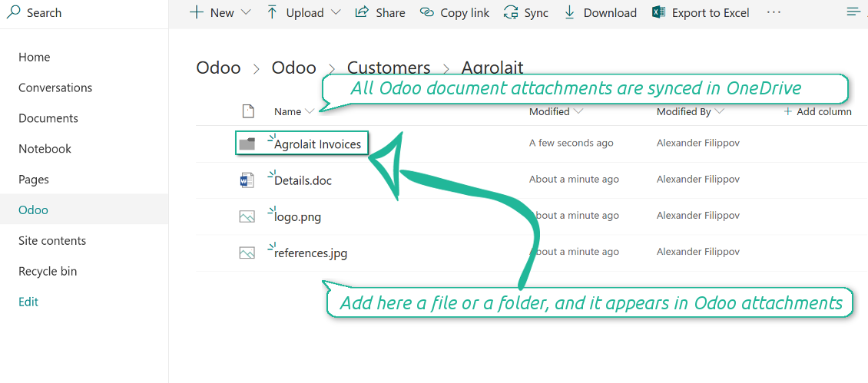Click Add column button
Screen dimensions: 868x383
point(817,111)
